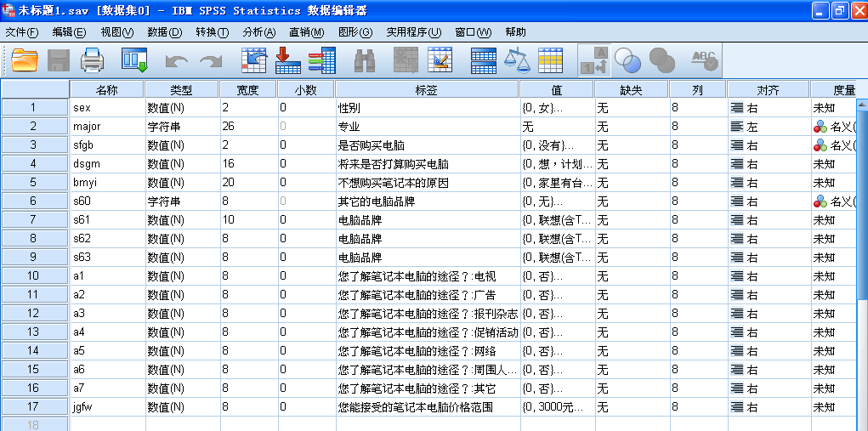Open 窗口(W) menu
The width and height of the screenshot is (868, 431).
[474, 32]
